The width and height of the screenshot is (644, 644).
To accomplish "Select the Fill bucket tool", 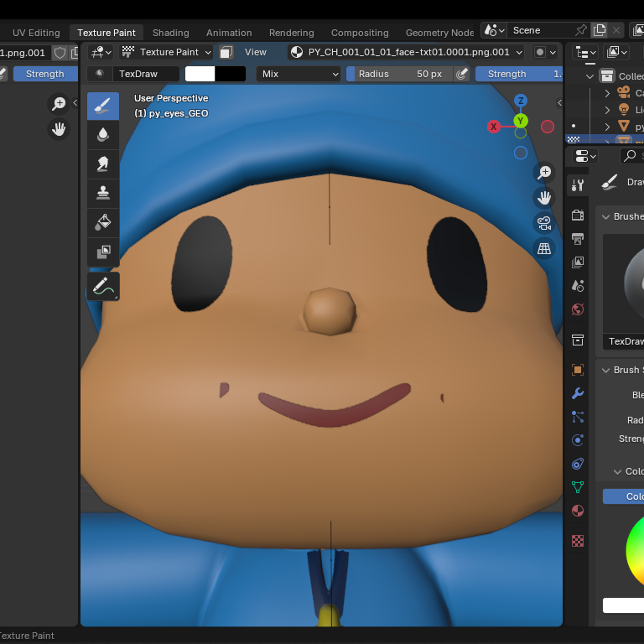I will click(102, 222).
